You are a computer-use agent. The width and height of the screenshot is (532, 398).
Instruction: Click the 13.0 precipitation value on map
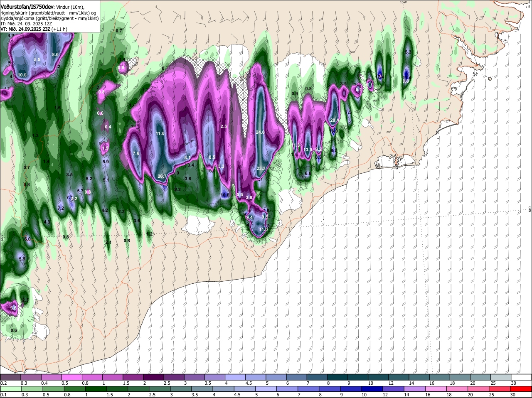click(308, 150)
